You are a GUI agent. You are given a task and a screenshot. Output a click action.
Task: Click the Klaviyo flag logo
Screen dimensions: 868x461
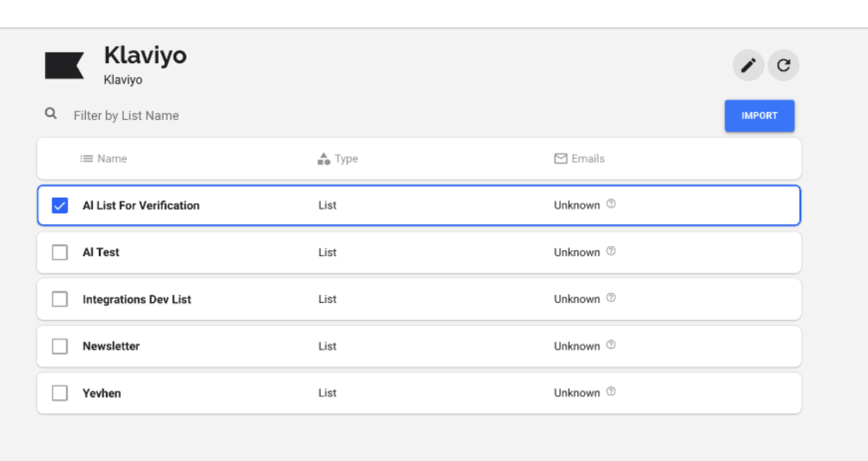click(65, 66)
